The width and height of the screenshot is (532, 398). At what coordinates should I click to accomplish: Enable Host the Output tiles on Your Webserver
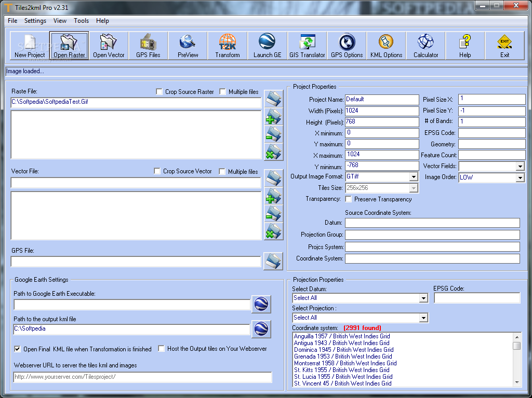point(161,349)
